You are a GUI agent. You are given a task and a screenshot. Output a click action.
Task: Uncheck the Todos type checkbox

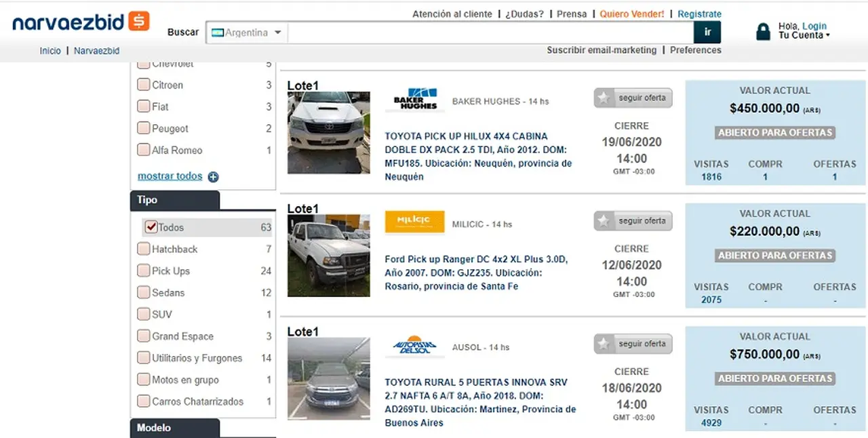pos(151,227)
